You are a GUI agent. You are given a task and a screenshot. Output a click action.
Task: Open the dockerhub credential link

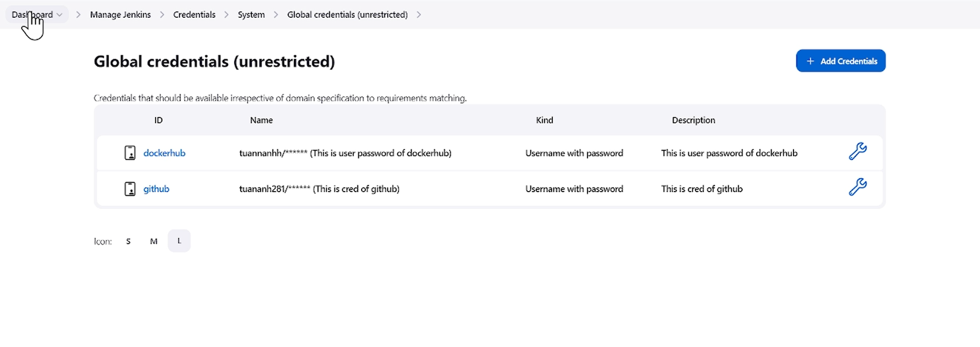pos(165,153)
